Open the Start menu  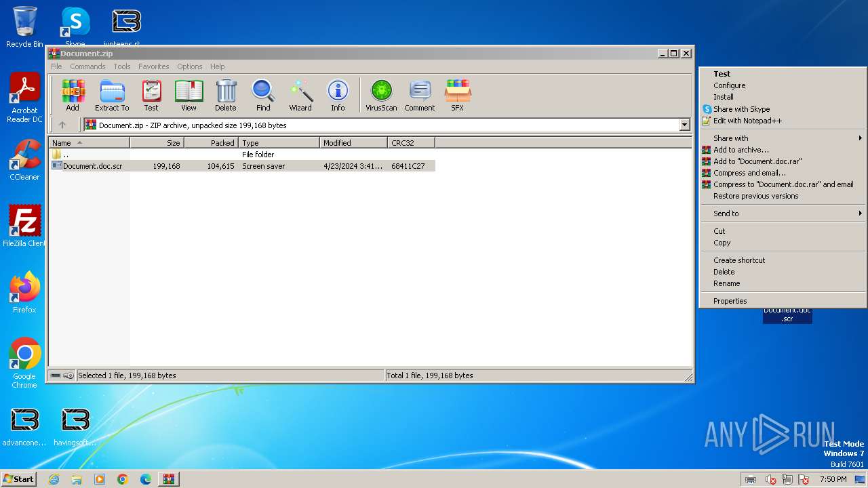click(x=19, y=479)
